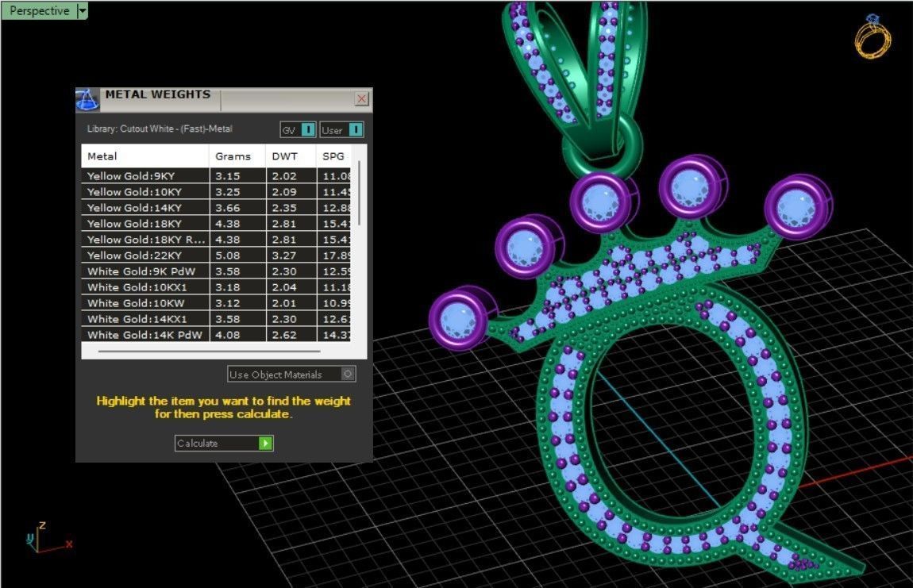The width and height of the screenshot is (913, 588).
Task: Click the SPG column header
Action: (333, 156)
